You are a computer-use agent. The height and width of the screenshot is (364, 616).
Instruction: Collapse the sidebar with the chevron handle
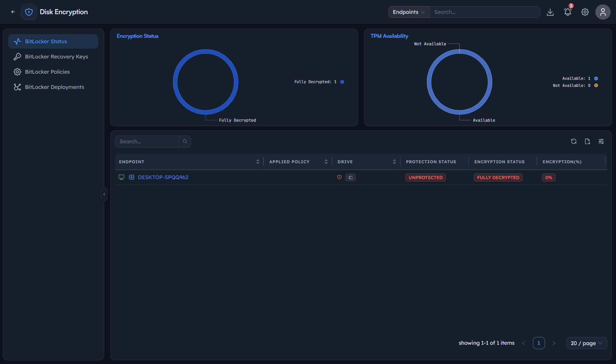click(104, 194)
